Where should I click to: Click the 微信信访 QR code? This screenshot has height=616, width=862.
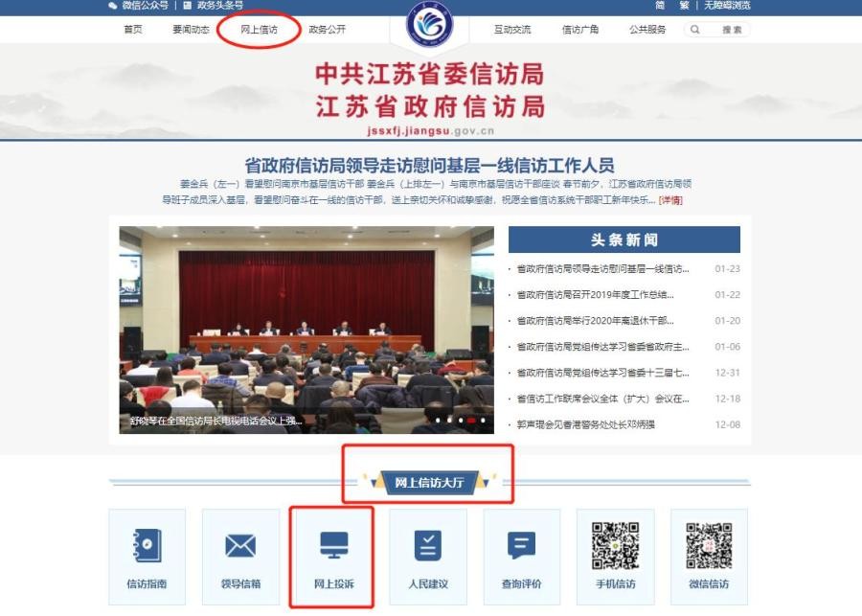coord(709,546)
